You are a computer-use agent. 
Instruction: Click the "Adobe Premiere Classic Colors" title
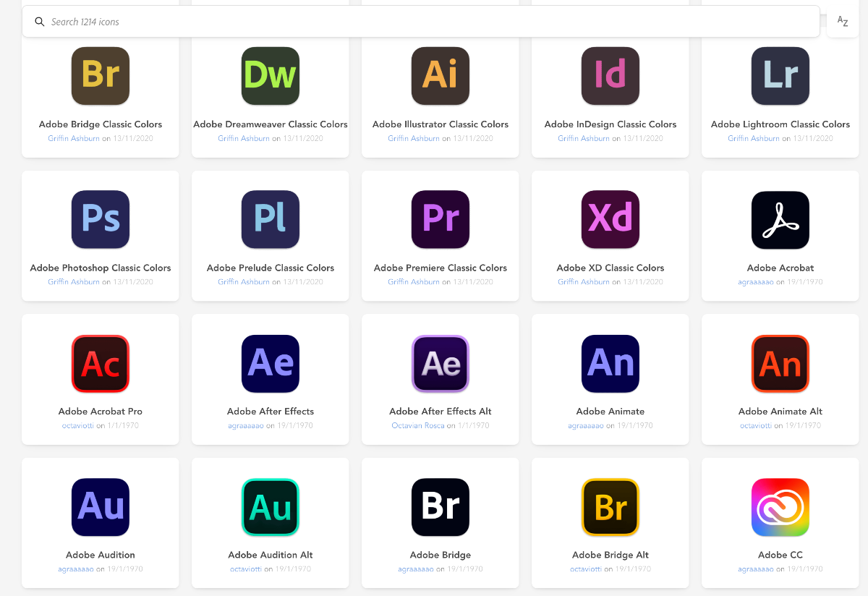click(441, 268)
